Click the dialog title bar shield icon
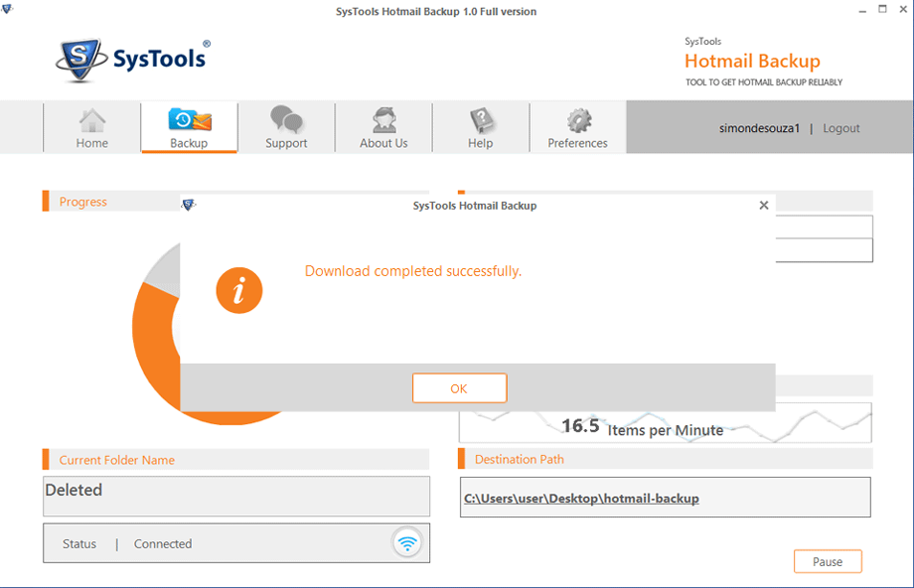The height and width of the screenshot is (588, 914). 189,206
